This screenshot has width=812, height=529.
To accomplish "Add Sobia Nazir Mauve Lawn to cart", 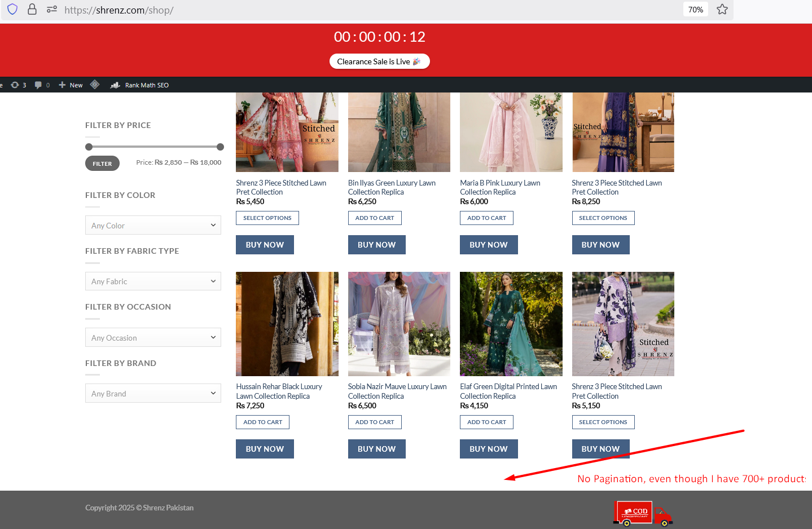I will pyautogui.click(x=375, y=422).
